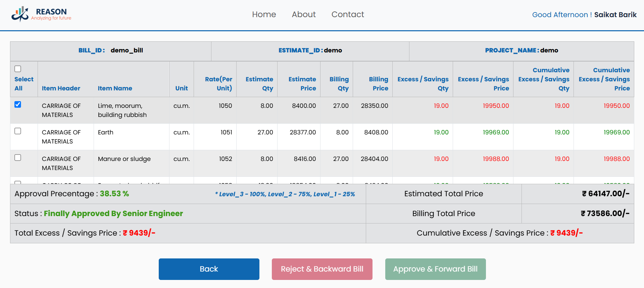The width and height of the screenshot is (644, 288).
Task: Click the Estimate Qty column header
Action: tap(259, 84)
